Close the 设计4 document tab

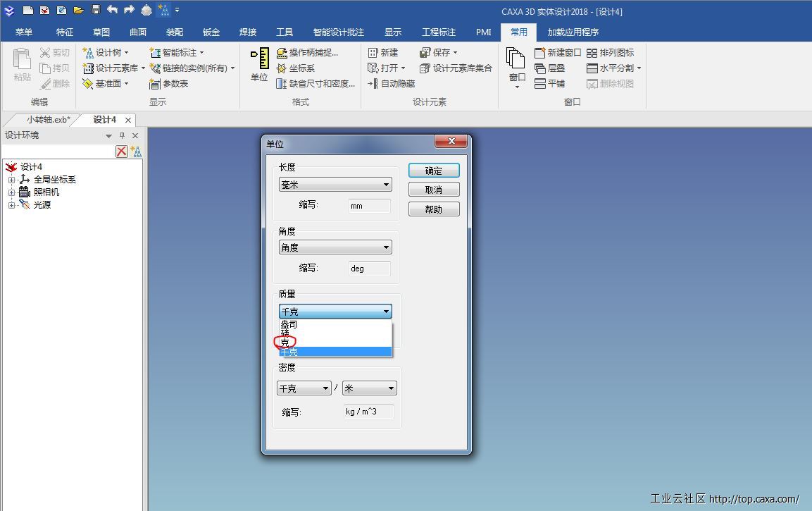(128, 120)
